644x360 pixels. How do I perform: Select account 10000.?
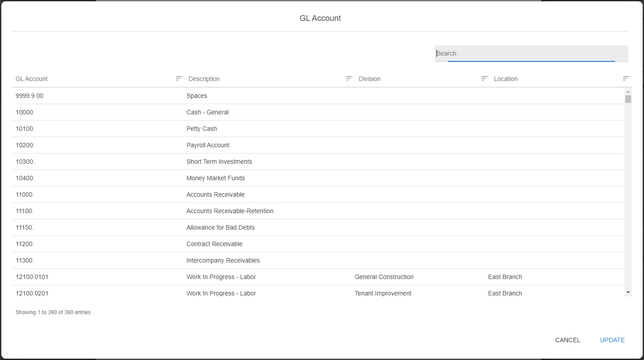point(25,112)
